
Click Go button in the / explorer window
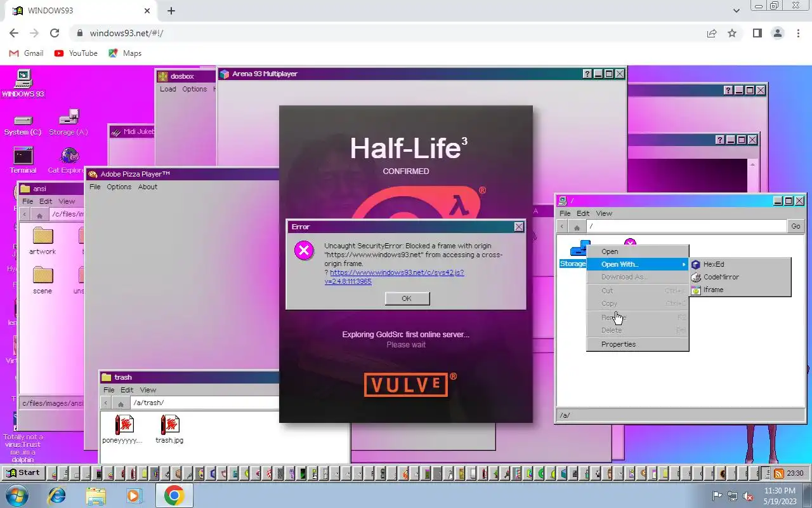796,226
